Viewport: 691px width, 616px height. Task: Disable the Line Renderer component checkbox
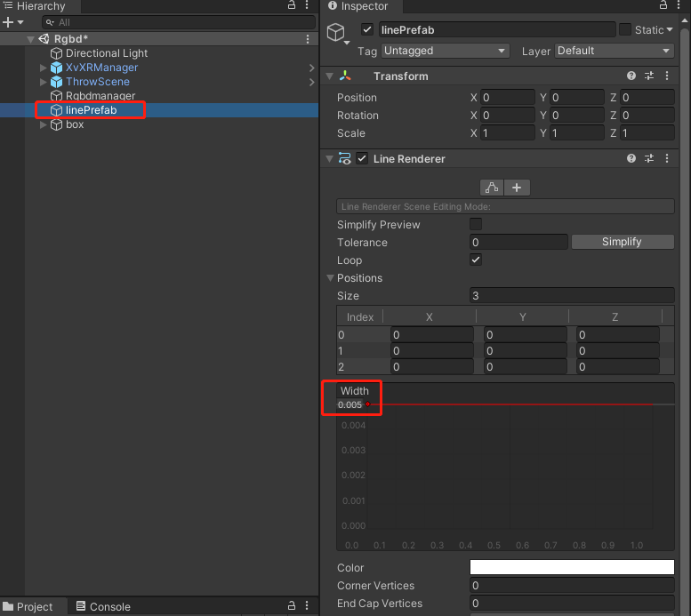(x=362, y=158)
